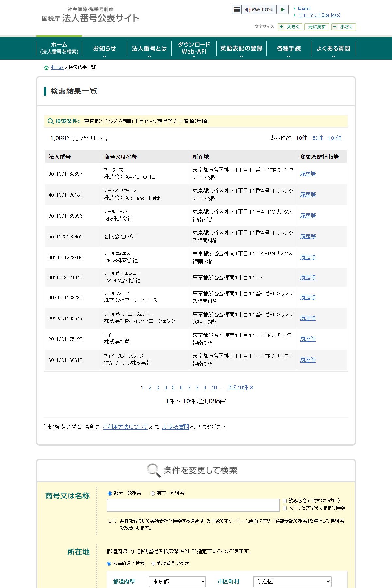This screenshot has height=588, width=392.
Task: Show 100件 results per page
Action: (335, 138)
